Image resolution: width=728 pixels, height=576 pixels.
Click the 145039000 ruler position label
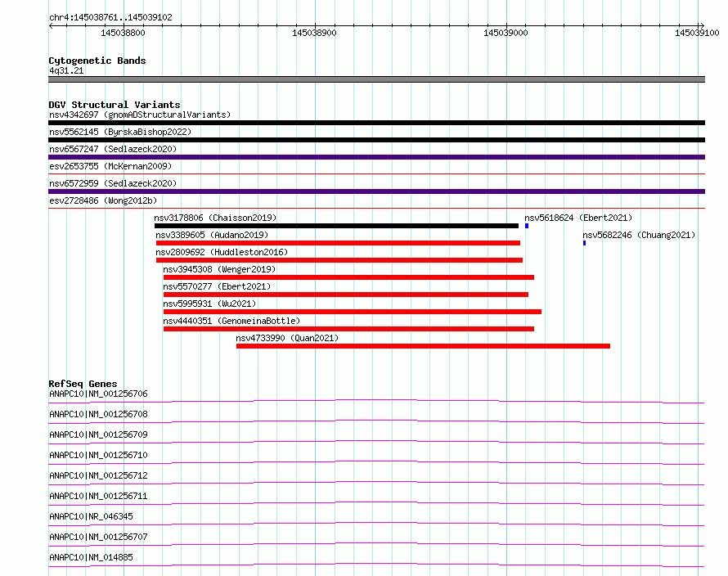(506, 33)
